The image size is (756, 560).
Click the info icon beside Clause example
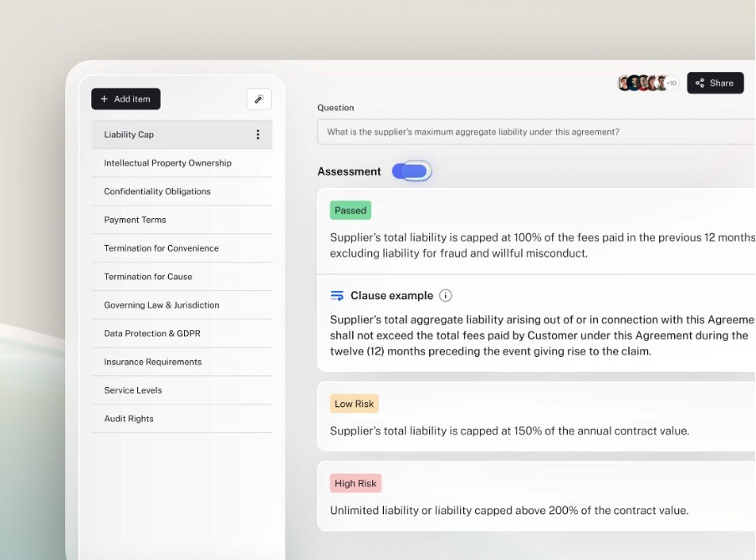[x=445, y=295]
